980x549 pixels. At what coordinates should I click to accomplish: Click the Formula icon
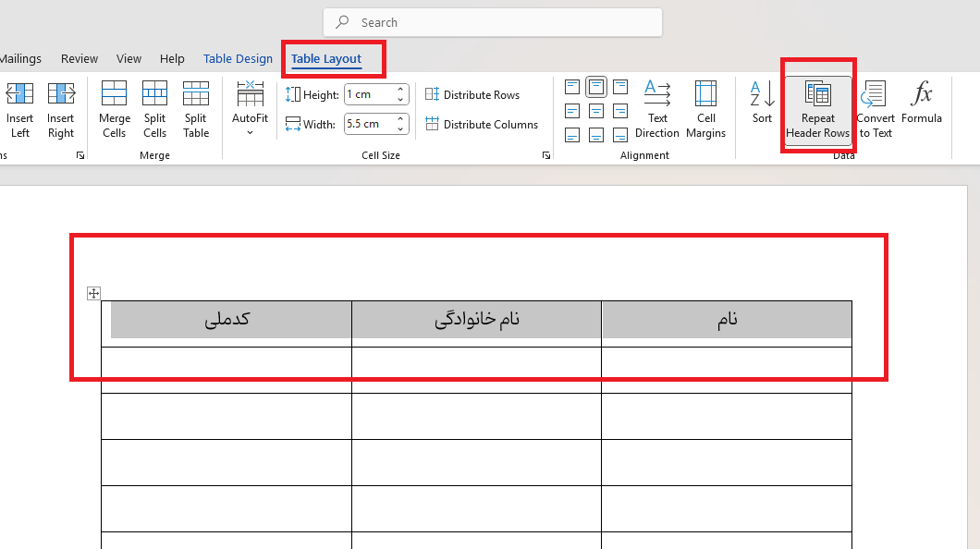921,102
